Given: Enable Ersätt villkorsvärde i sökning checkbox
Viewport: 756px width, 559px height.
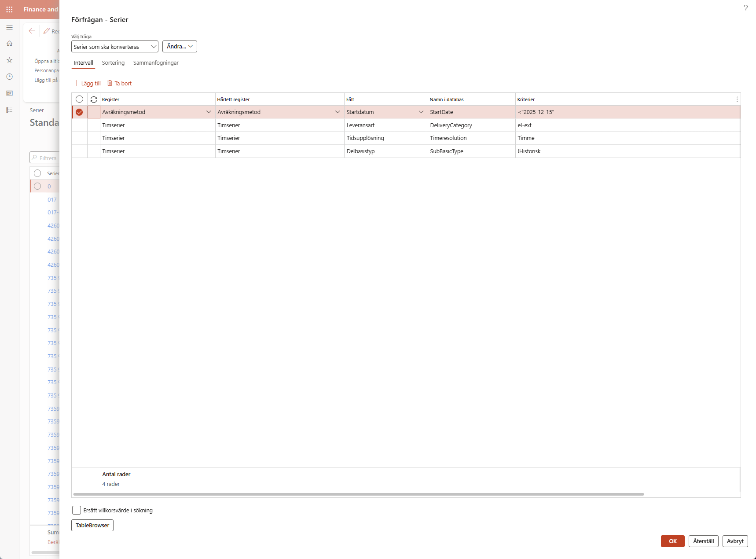Looking at the screenshot, I should (77, 510).
